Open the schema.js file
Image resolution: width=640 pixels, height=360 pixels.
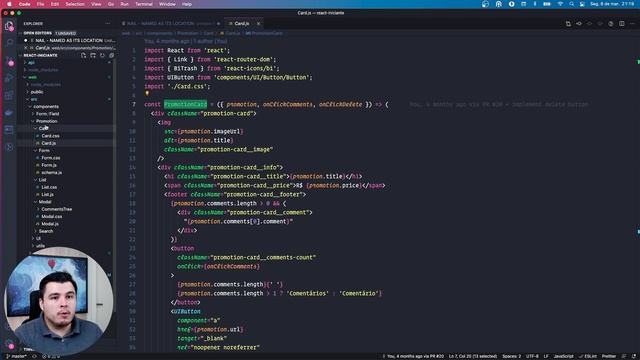pyautogui.click(x=51, y=172)
